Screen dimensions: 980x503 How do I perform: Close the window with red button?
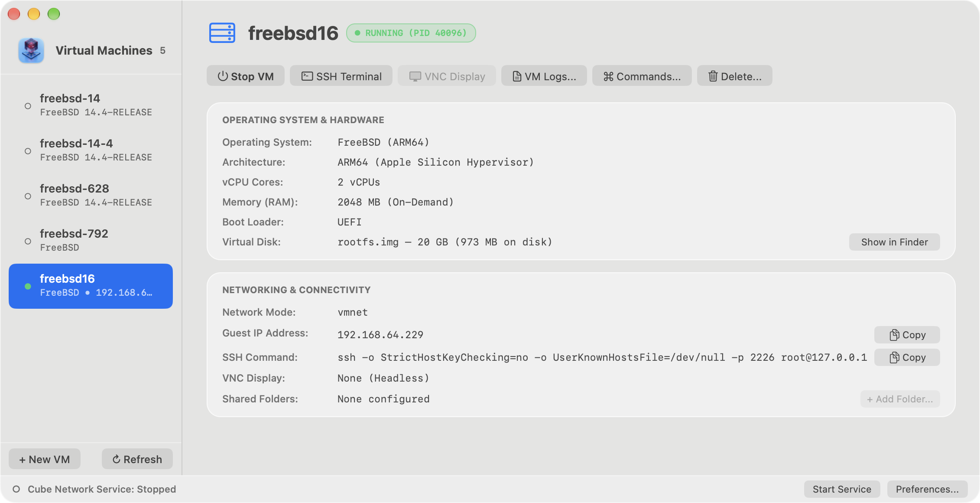coord(14,14)
